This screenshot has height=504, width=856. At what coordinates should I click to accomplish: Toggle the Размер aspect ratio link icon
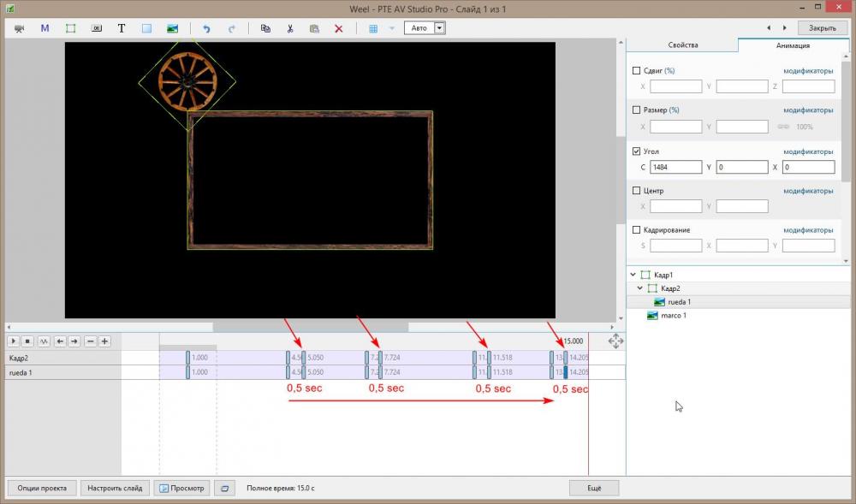pos(783,127)
